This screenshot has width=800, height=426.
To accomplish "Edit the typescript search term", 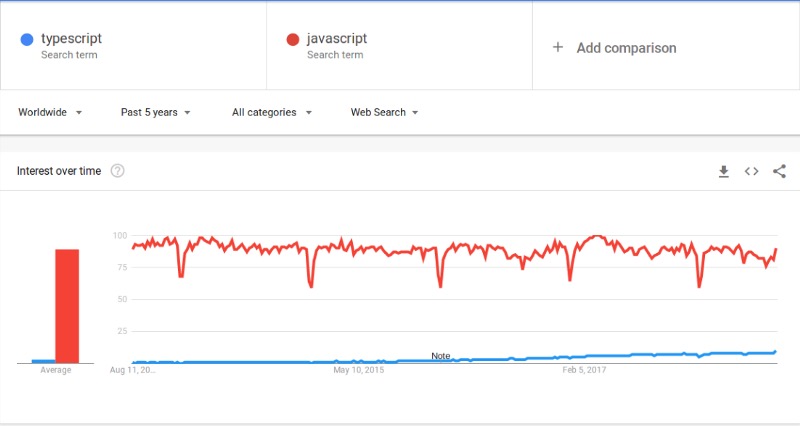I will 71,38.
